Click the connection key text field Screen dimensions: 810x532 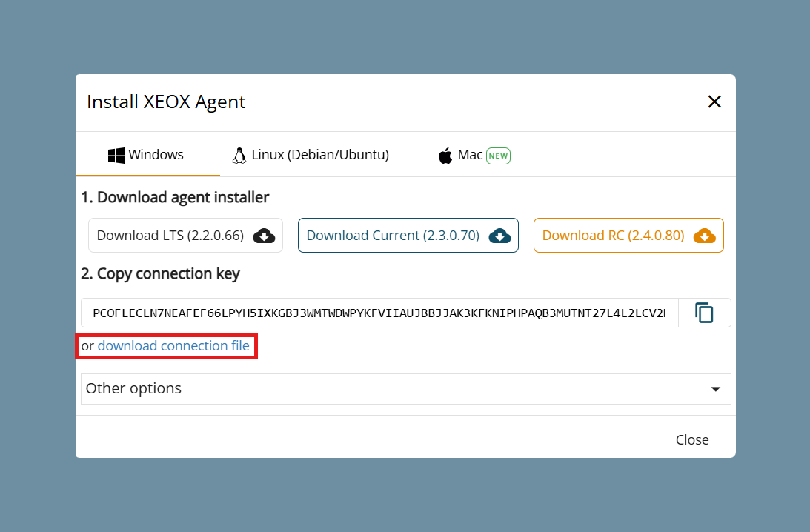[x=379, y=313]
